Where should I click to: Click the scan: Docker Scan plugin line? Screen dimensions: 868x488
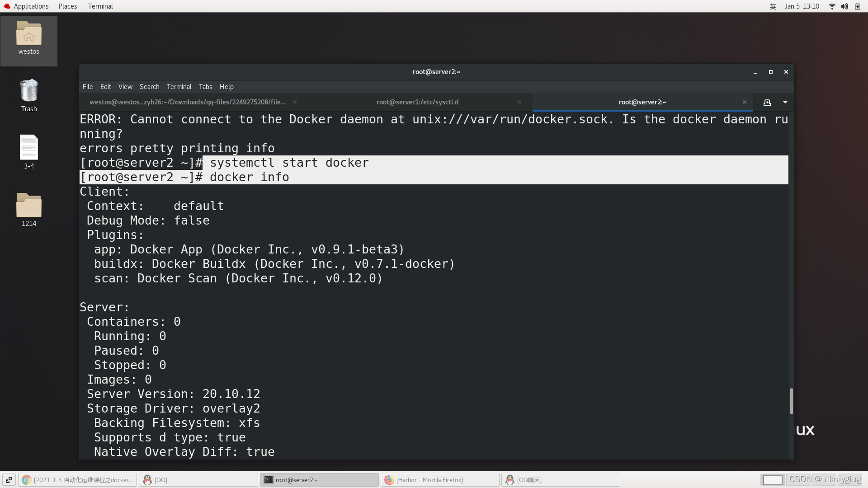238,278
